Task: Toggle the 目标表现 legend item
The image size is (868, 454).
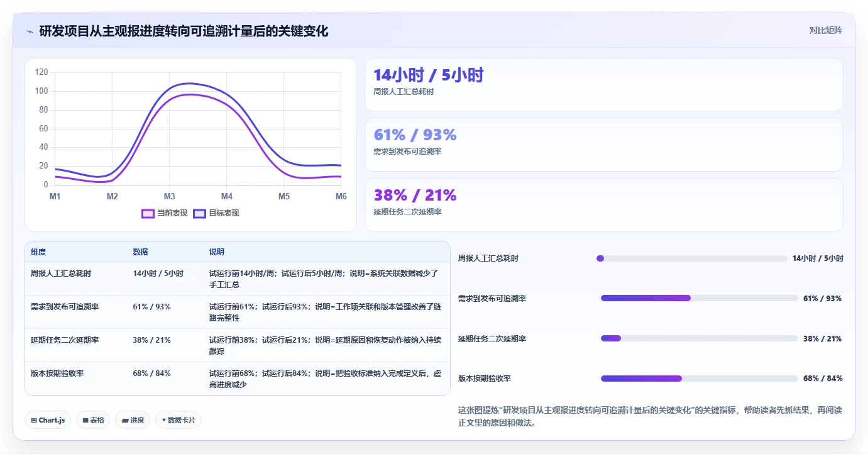Action: coord(216,213)
